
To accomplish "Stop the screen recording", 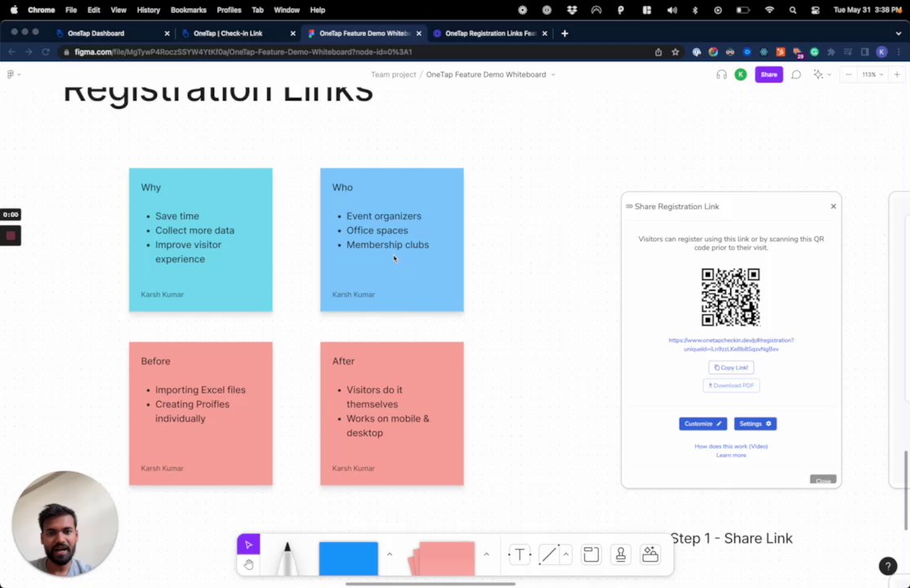I will [x=11, y=236].
